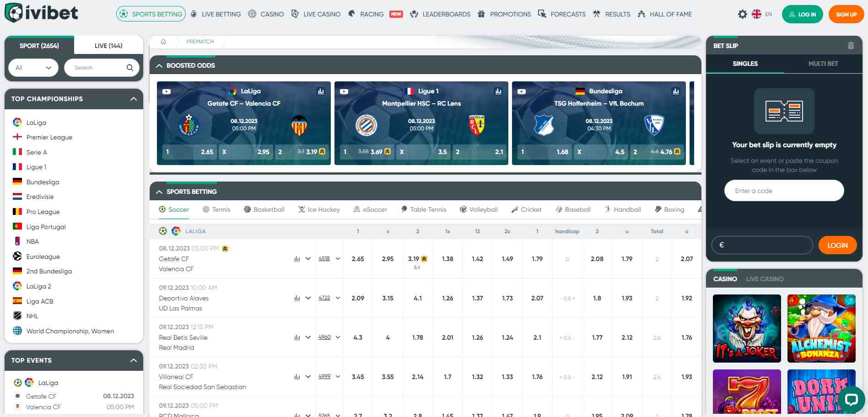This screenshot has width=868, height=417.
Task: Open Premier League championship
Action: [x=49, y=137]
